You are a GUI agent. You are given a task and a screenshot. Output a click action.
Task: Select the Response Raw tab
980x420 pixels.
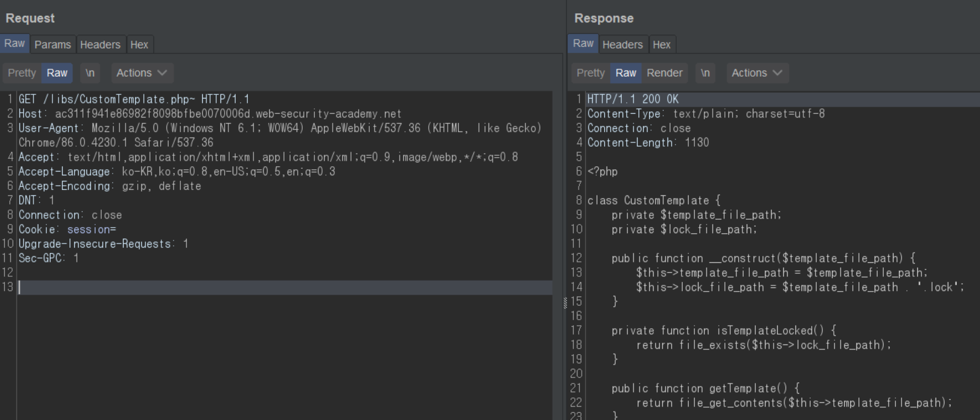tap(583, 44)
